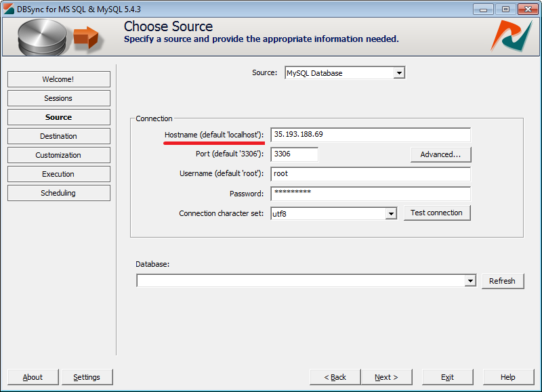Open the Destination step
Screen dimensions: 542x392
pos(59,136)
